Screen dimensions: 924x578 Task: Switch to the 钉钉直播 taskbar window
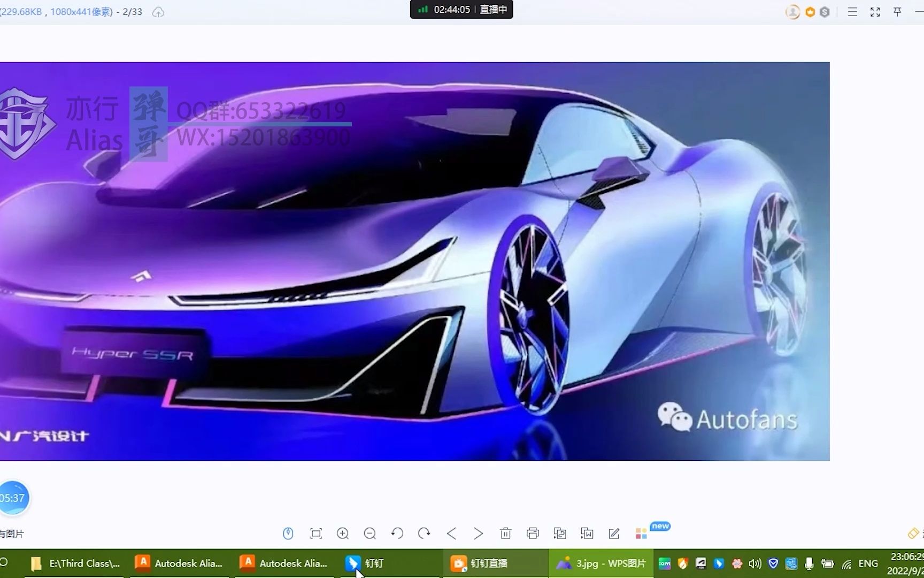[488, 563]
